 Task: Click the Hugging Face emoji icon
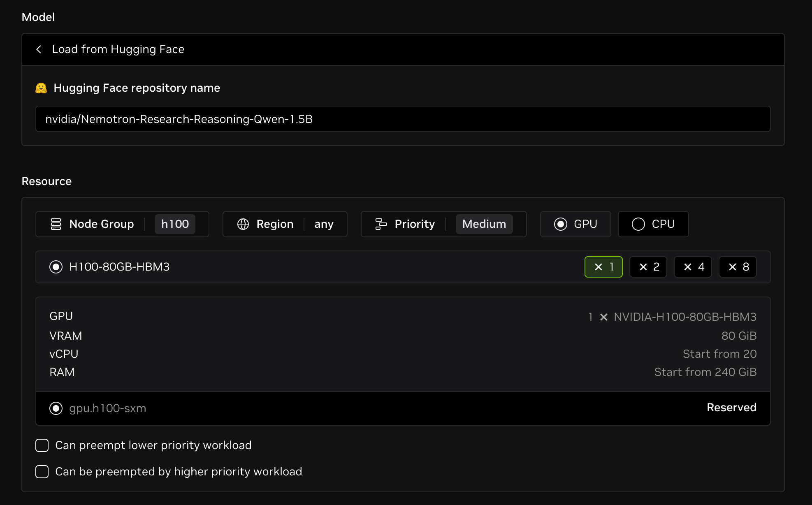(x=41, y=88)
